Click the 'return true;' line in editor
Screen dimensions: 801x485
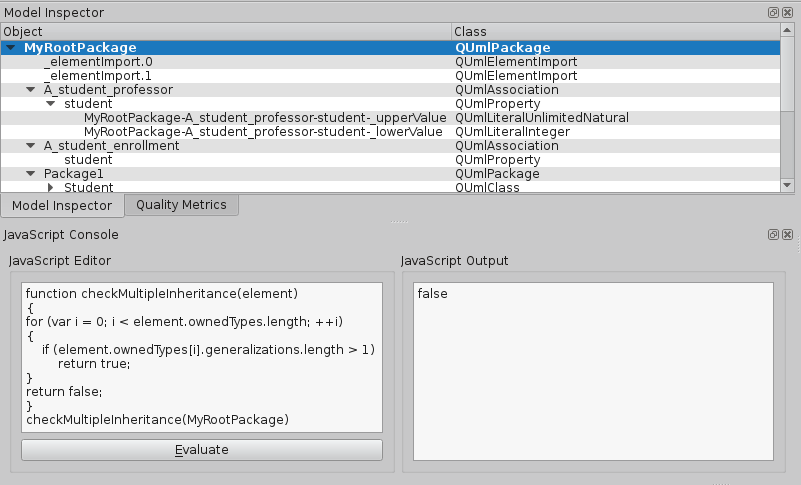(x=94, y=364)
